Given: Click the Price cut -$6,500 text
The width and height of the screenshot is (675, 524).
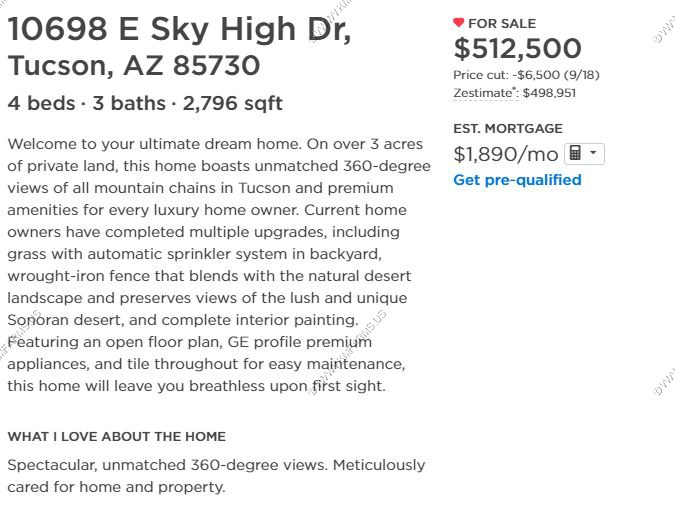Looking at the screenshot, I should coord(526,75).
